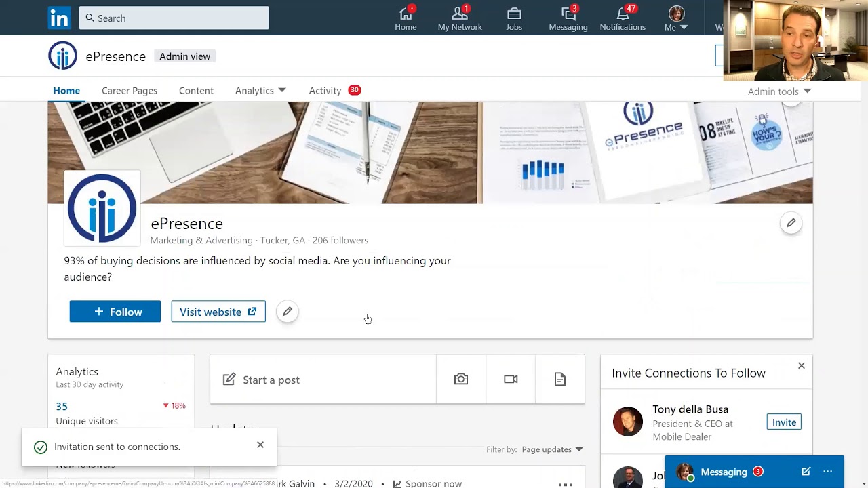
Task: Click the 35 unique visitors count
Action: click(x=62, y=407)
